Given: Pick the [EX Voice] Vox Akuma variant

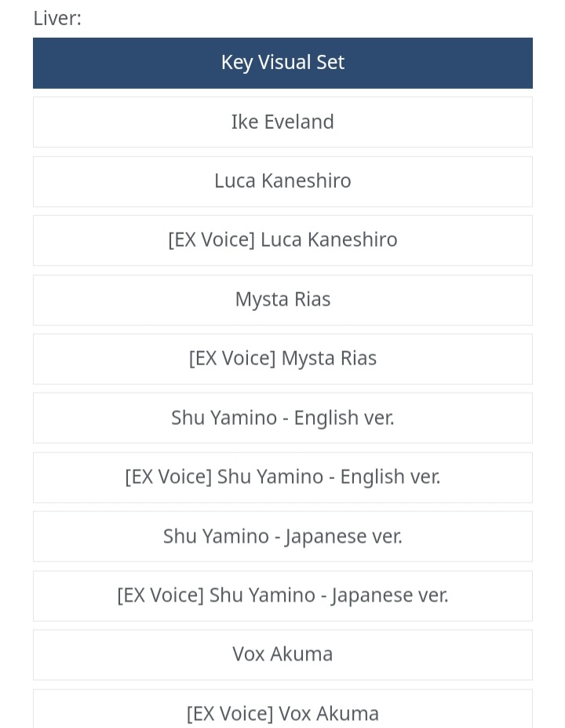Looking at the screenshot, I should pos(282,712).
